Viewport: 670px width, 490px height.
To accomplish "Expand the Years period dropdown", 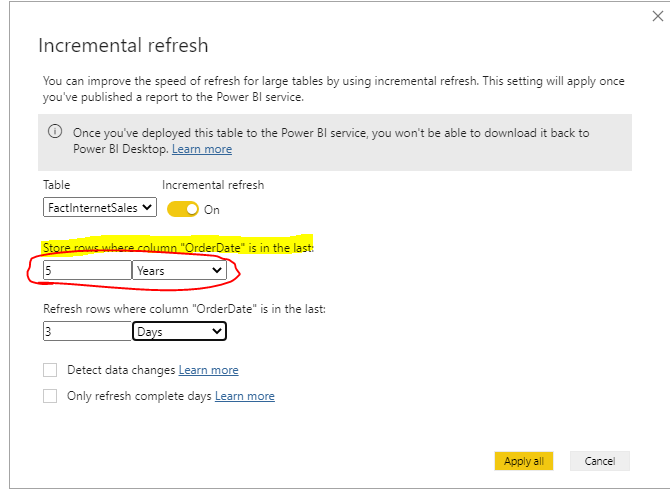I will tap(179, 270).
